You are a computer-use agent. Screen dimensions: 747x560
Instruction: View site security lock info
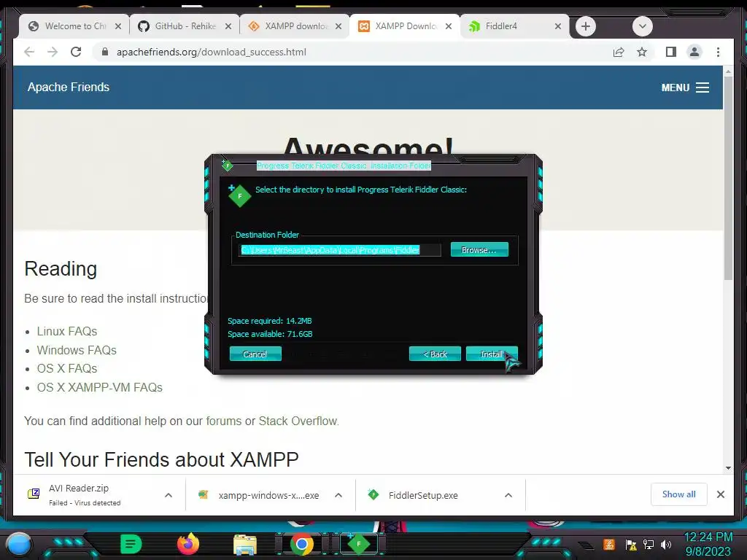105,52
